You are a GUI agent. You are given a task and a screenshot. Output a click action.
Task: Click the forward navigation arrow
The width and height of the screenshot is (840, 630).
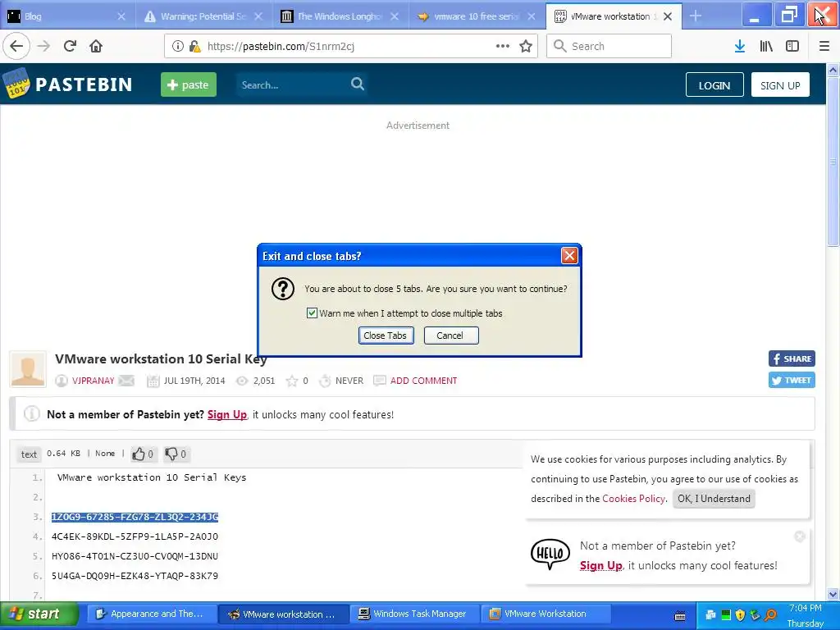point(43,46)
